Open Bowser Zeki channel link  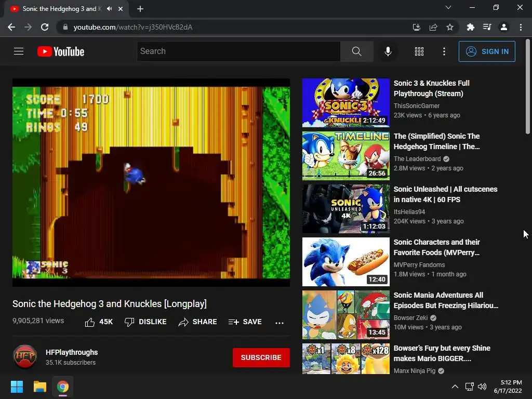click(410, 317)
